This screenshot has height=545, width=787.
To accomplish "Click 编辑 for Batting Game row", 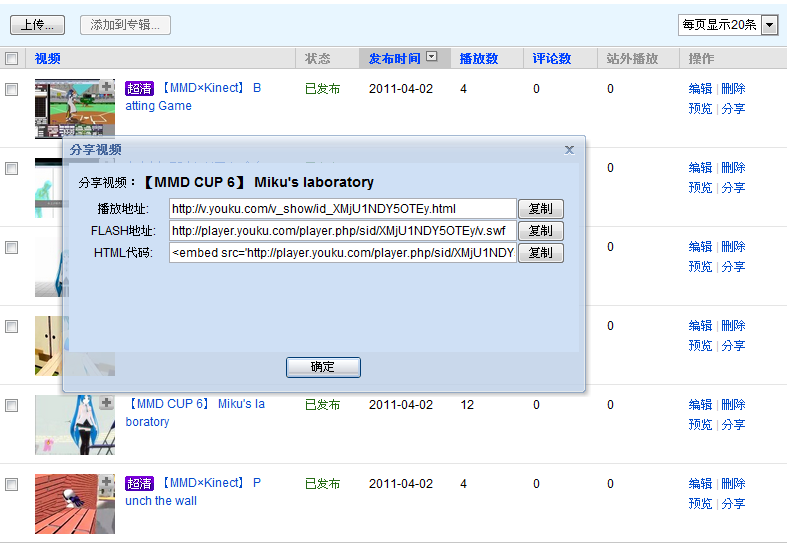I will click(700, 89).
